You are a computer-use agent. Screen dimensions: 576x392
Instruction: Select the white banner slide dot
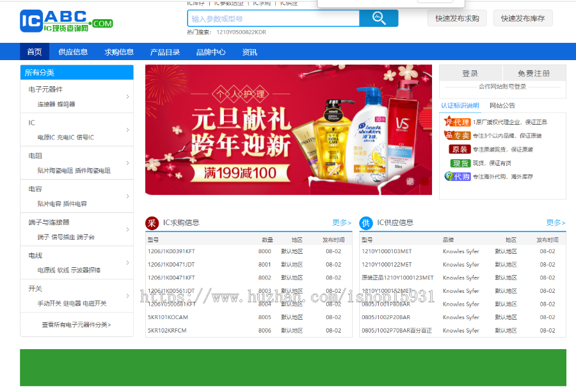410,182
